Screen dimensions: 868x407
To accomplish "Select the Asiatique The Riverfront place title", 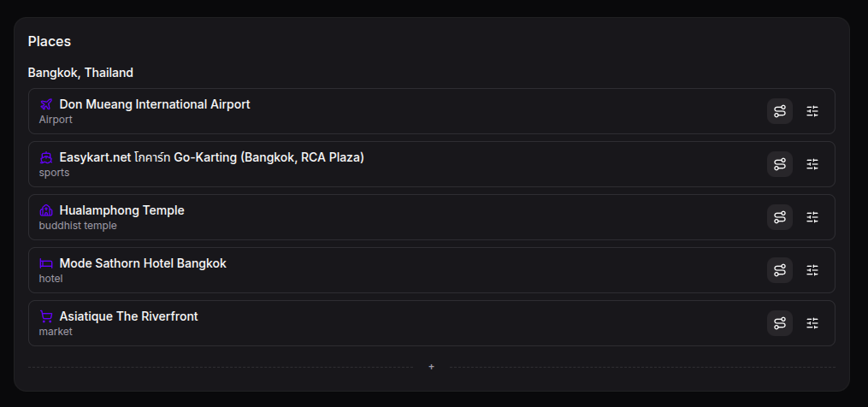I will click(x=128, y=316).
